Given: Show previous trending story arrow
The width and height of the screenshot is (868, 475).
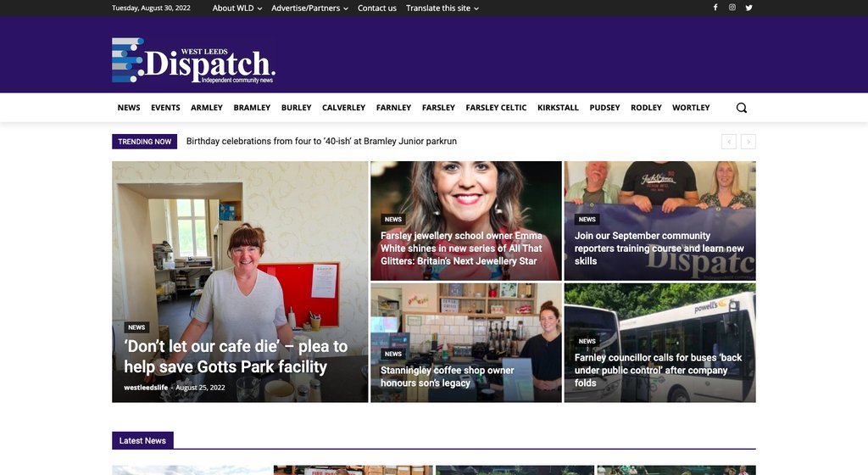Looking at the screenshot, I should coord(728,142).
